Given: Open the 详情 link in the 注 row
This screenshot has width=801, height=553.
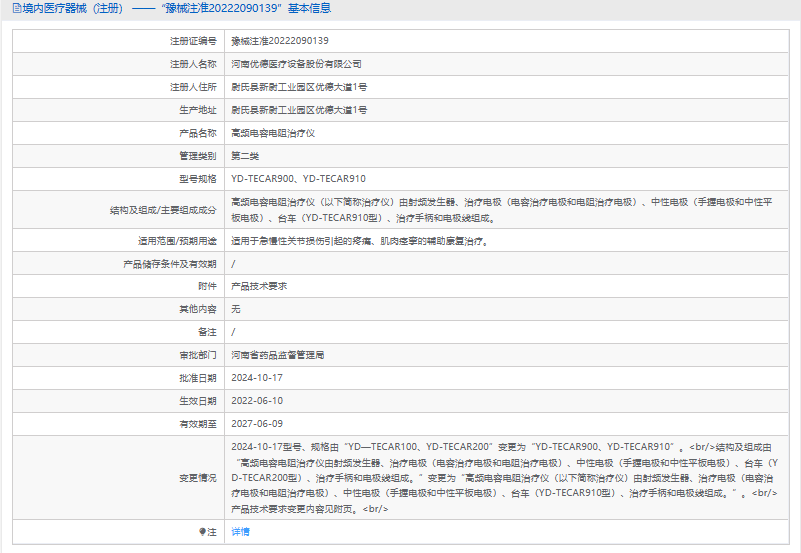Looking at the screenshot, I should click(240, 532).
